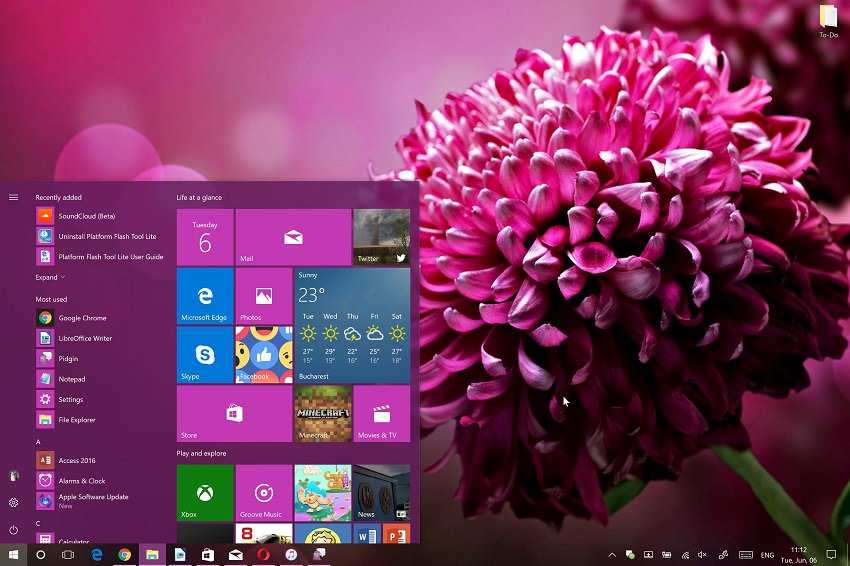Launch Google Chrome from Most used
The width and height of the screenshot is (850, 566).
point(82,318)
